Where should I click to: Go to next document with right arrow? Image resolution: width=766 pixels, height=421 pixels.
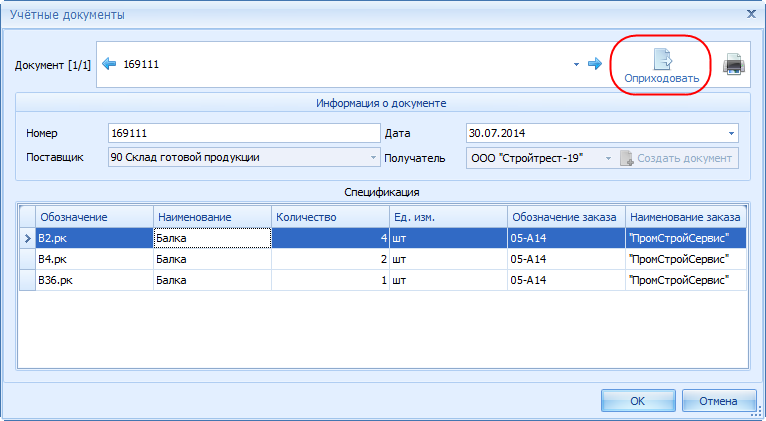pos(595,63)
